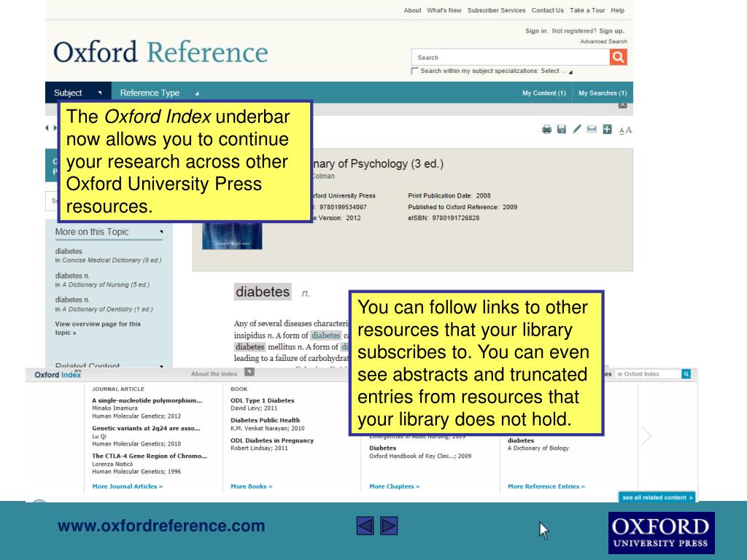
Task: Click the Sign in link
Action: point(536,31)
